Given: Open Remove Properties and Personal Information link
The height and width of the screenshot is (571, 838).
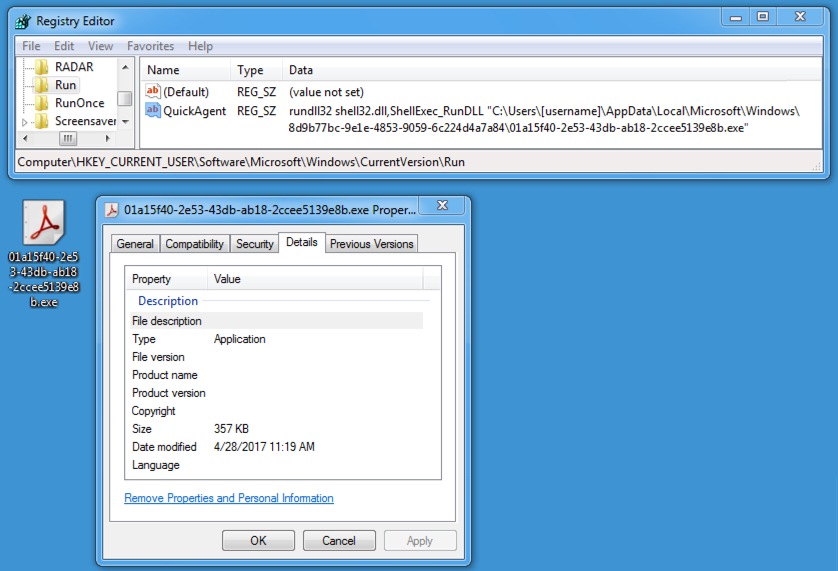Looking at the screenshot, I should click(229, 498).
